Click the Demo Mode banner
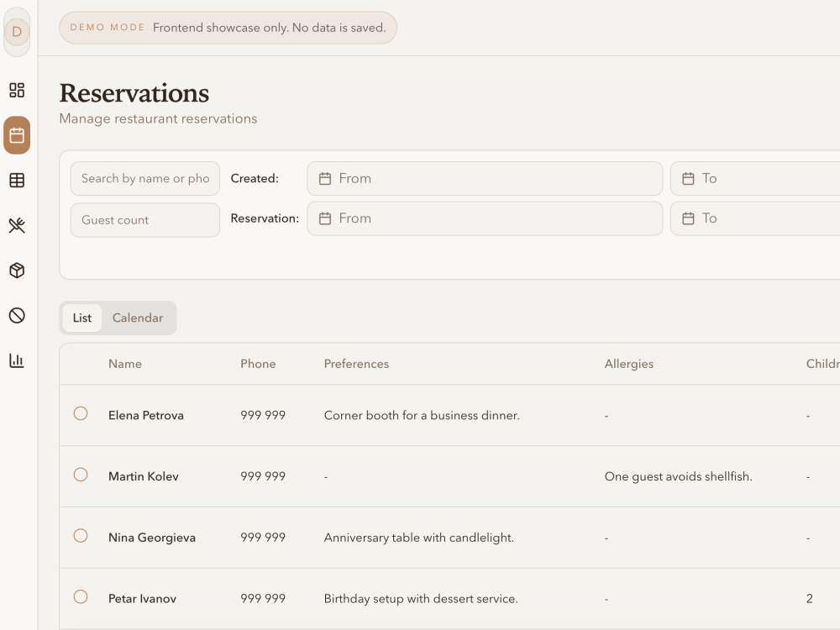The width and height of the screenshot is (840, 630). click(x=228, y=28)
